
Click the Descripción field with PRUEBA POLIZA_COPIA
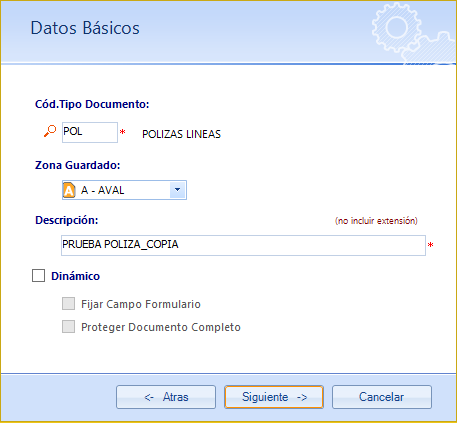(x=243, y=245)
